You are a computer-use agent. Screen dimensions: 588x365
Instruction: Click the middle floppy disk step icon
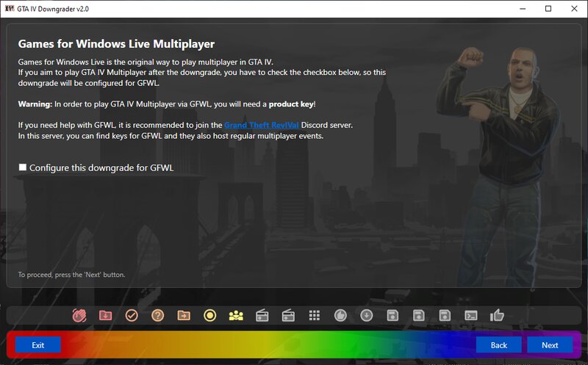(418, 316)
